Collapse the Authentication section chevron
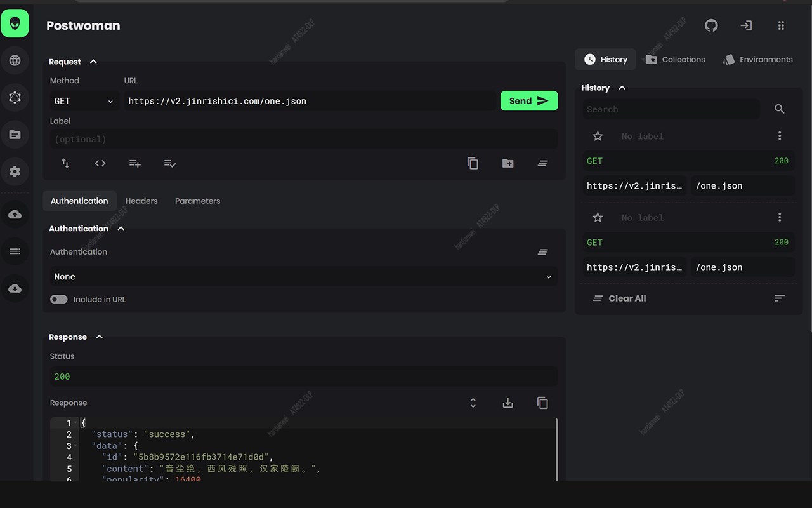Viewport: 812px width, 508px height. pos(121,229)
